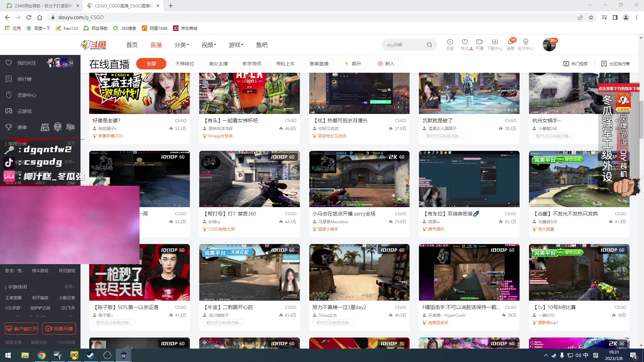
Task: Open the 和平精英 category link
Action: point(40,298)
